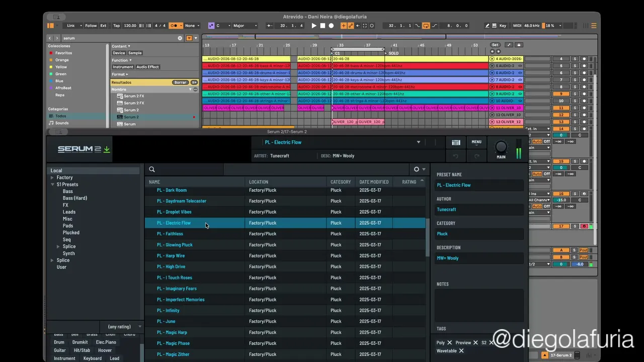Toggle the Ext sync button

click(x=103, y=26)
